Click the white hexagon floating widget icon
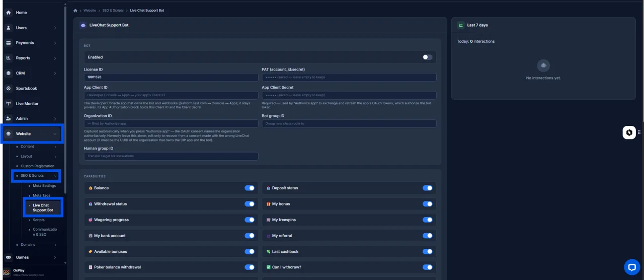The width and height of the screenshot is (644, 280). pyautogui.click(x=629, y=132)
